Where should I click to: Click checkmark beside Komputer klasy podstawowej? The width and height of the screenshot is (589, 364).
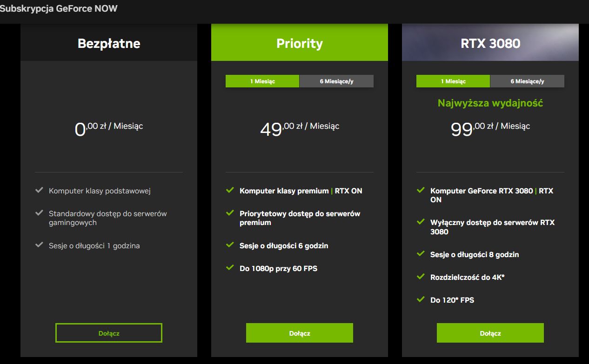39,190
